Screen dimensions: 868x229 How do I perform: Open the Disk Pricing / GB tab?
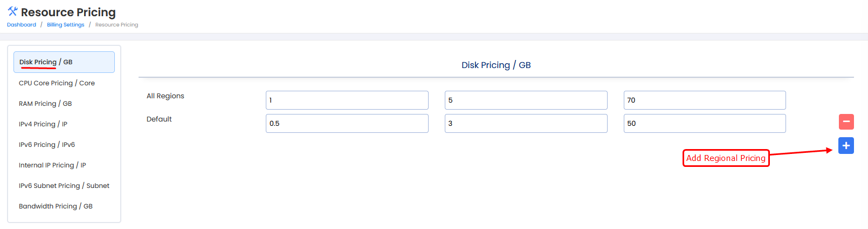click(64, 62)
